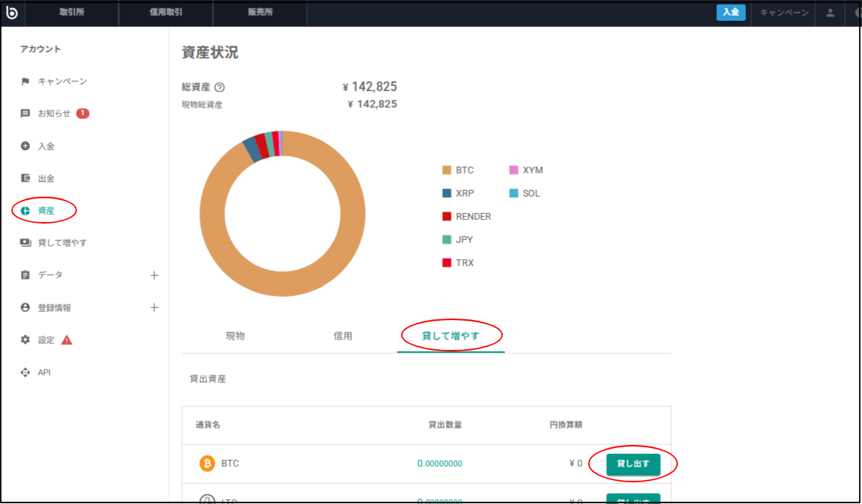The image size is (862, 504).
Task: Open the API icon in sidebar
Action: coord(25,372)
